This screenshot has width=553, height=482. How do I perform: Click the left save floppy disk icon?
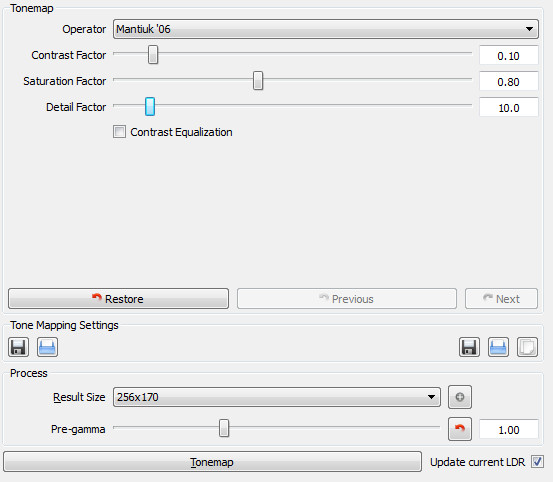point(18,347)
